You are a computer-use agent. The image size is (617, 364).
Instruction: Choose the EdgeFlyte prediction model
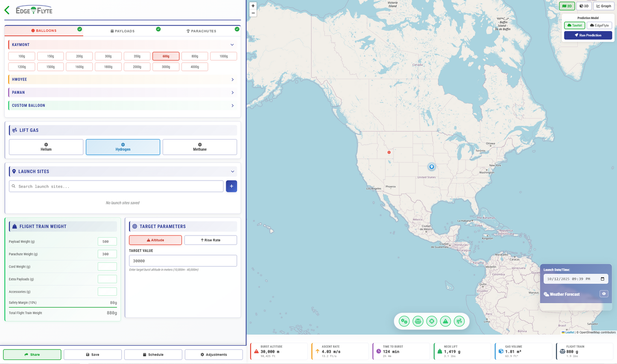coord(599,26)
